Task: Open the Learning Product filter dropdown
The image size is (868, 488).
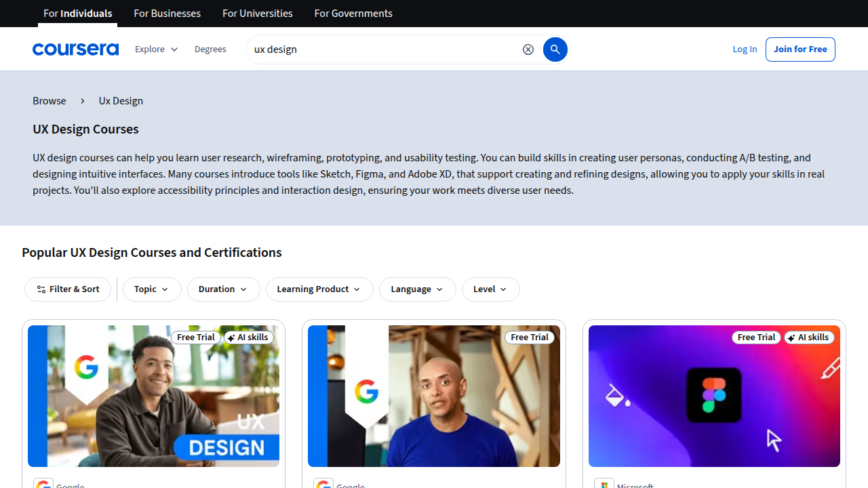Action: (319, 289)
